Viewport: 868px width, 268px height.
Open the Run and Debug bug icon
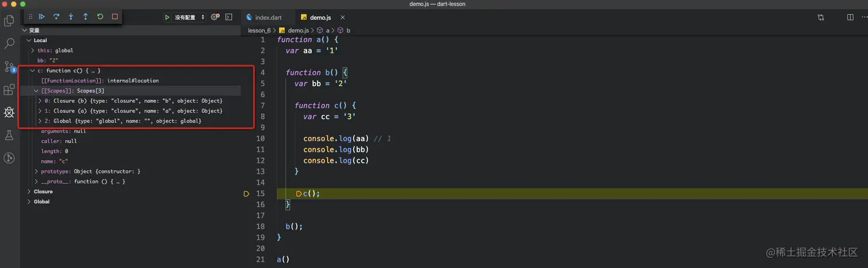9,112
